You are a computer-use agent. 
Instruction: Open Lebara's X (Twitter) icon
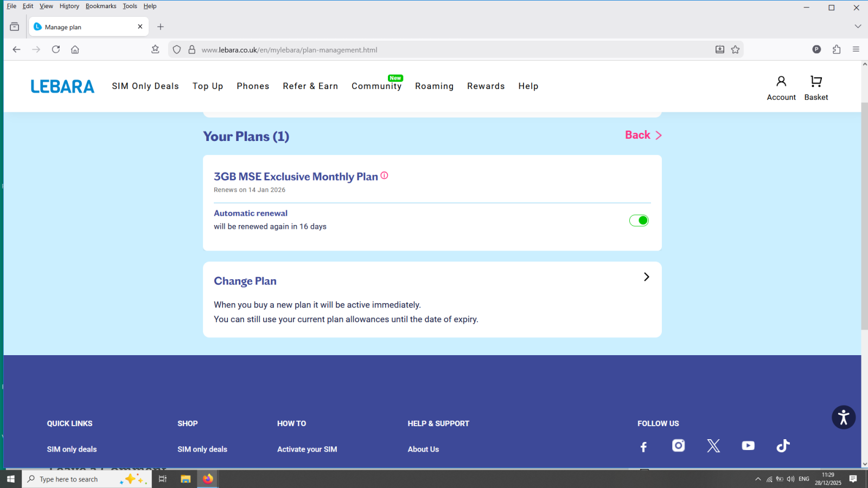pyautogui.click(x=713, y=446)
